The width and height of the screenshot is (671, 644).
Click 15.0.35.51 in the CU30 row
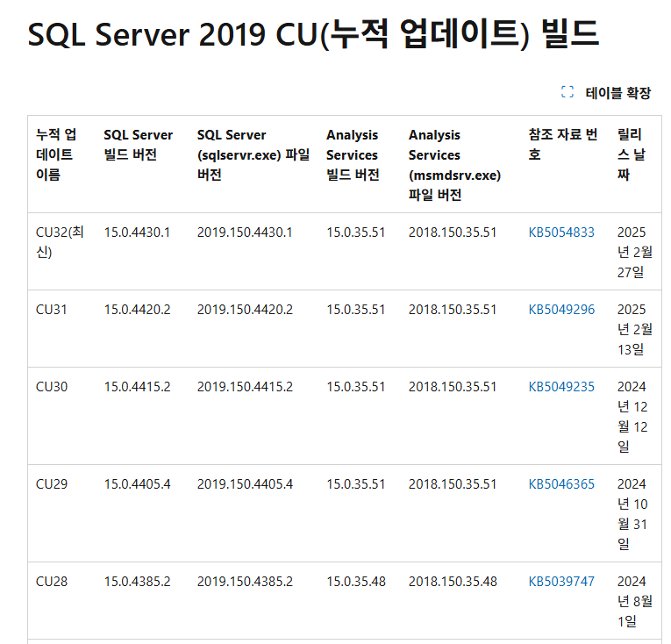pyautogui.click(x=355, y=387)
